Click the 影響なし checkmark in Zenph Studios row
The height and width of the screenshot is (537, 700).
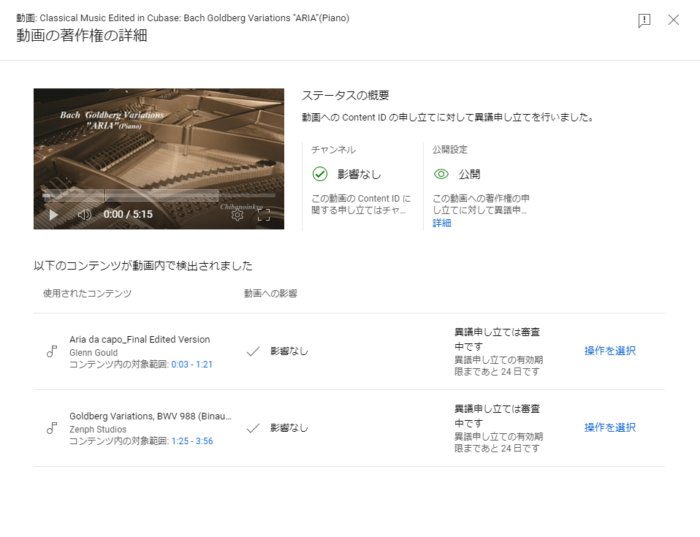(253, 428)
